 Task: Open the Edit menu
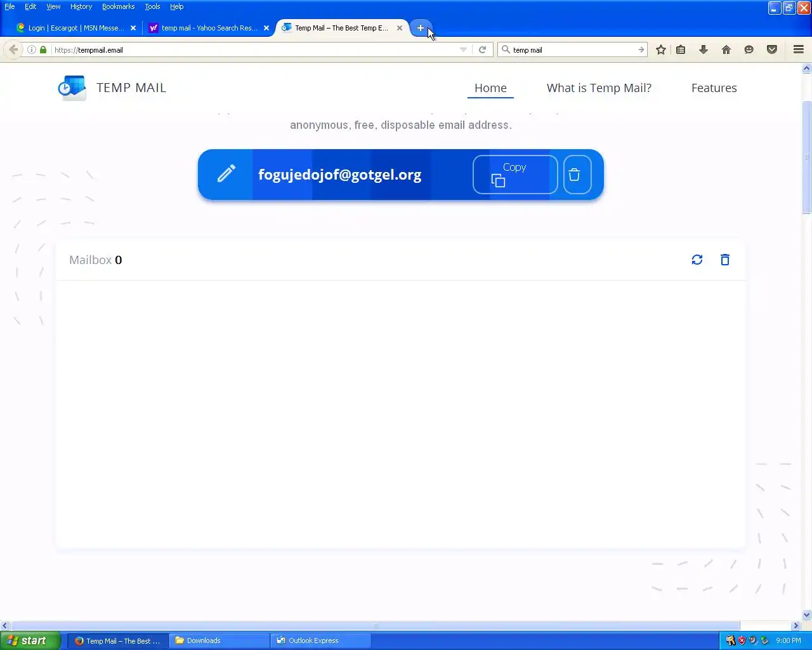tap(30, 6)
